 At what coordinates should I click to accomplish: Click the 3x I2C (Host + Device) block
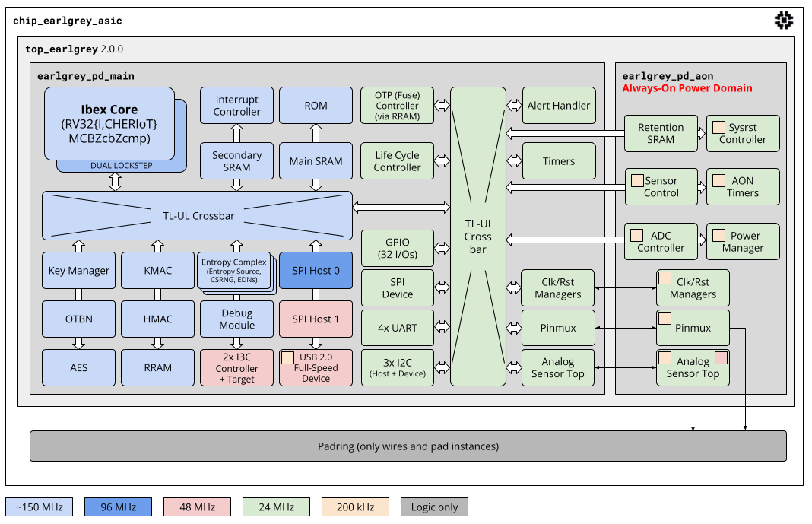pos(397,367)
